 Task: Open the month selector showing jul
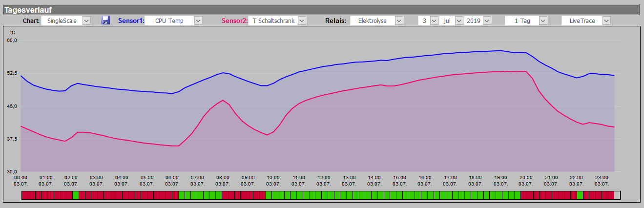click(x=451, y=21)
